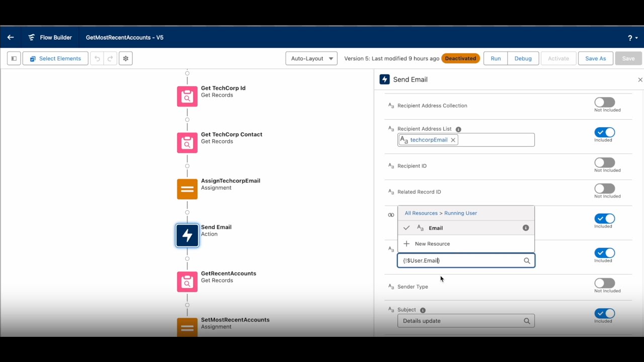
Task: Select the SetMostRecentAccounts assignment icon
Action: point(187,327)
